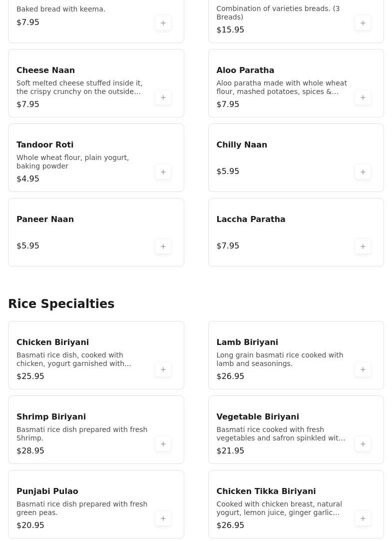Add Vegetable Biriyani with its plus icon
This screenshot has width=392, height=541.
pyautogui.click(x=363, y=443)
